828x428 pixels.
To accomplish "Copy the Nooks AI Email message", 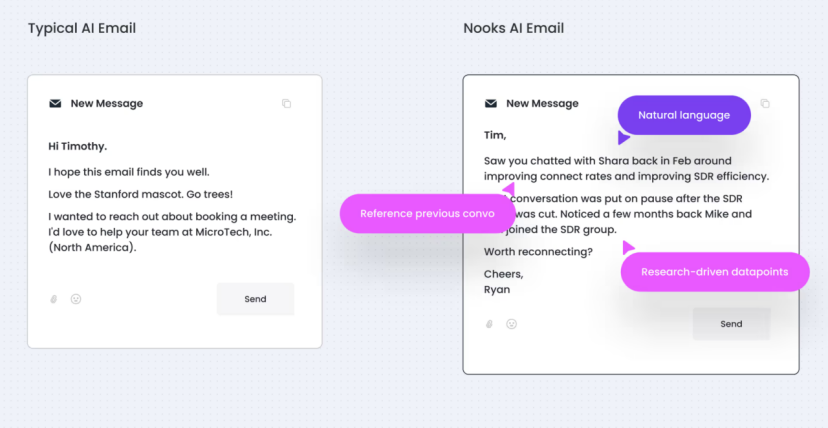I will coord(765,103).
